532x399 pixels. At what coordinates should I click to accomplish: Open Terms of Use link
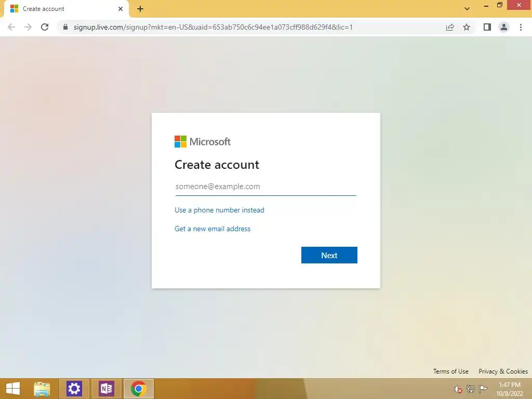[x=450, y=371]
